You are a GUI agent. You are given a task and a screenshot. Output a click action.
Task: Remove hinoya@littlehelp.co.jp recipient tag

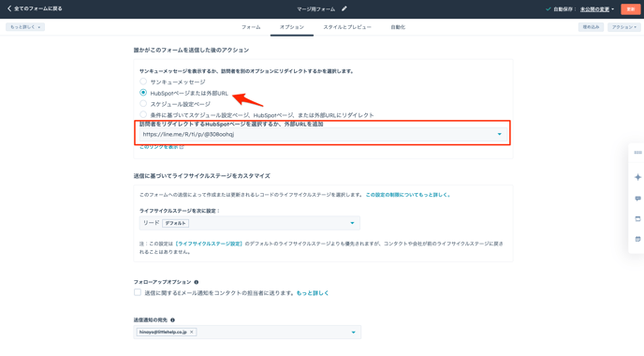tap(191, 332)
